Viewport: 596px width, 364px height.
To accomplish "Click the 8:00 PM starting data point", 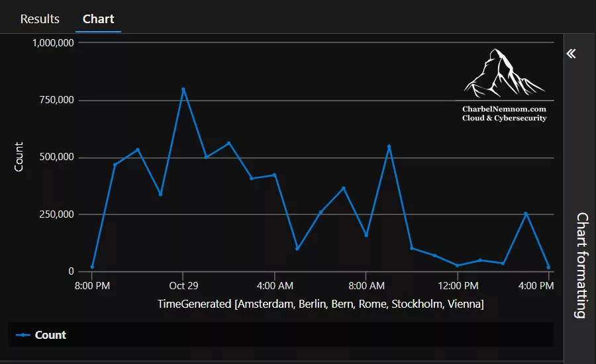I will 92,267.
